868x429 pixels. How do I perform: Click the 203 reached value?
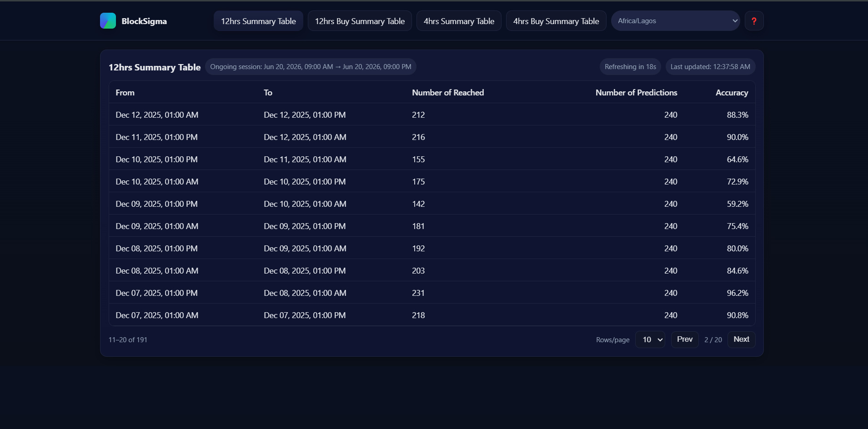[418, 271]
